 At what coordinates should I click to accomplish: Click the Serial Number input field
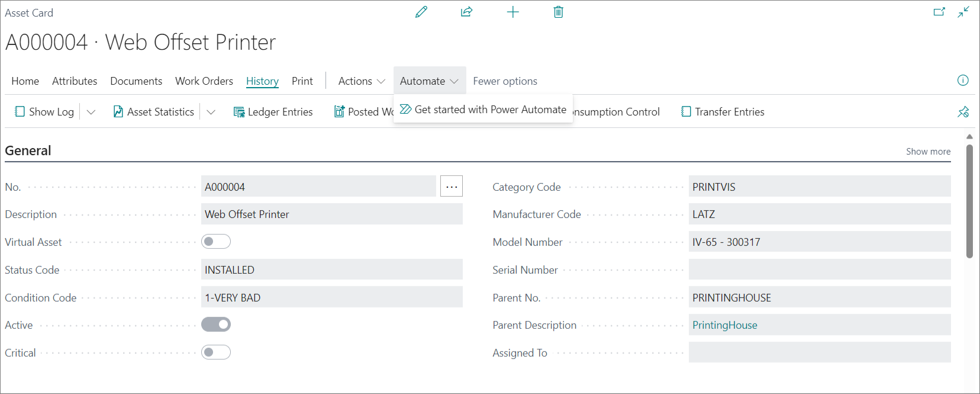coord(819,270)
